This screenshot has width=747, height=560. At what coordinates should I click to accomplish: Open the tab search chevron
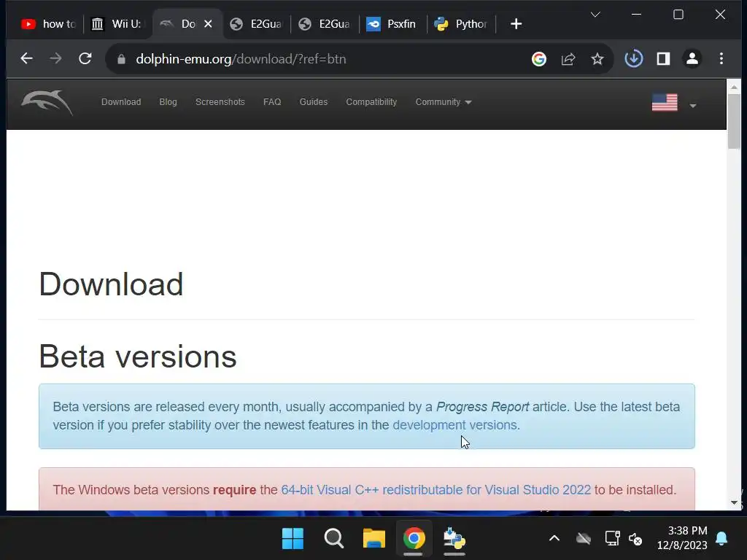pos(595,15)
